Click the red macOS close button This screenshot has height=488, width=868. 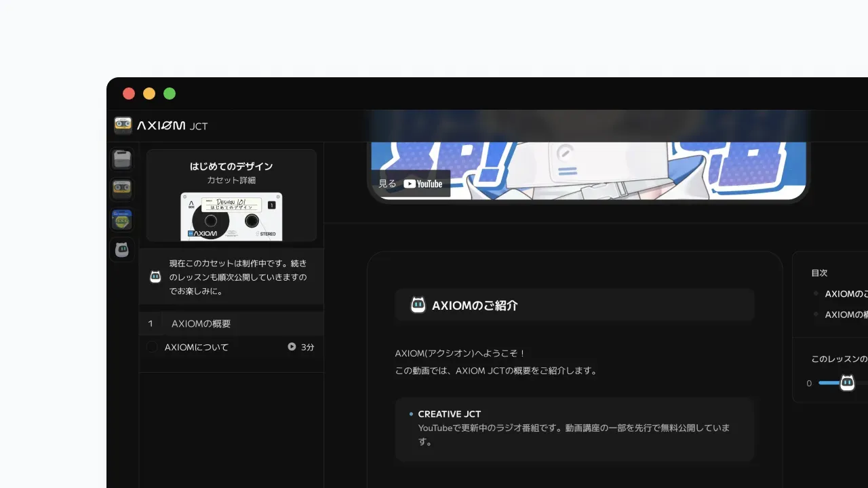[x=129, y=94]
